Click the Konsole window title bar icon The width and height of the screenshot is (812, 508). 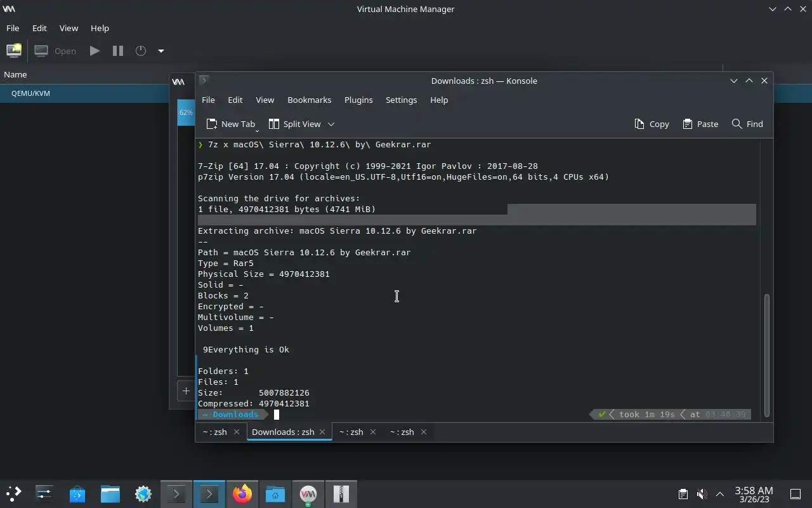point(204,80)
